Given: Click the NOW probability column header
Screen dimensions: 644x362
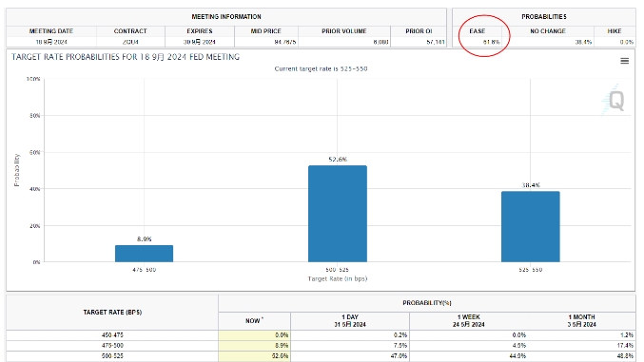Looking at the screenshot, I should (x=254, y=320).
